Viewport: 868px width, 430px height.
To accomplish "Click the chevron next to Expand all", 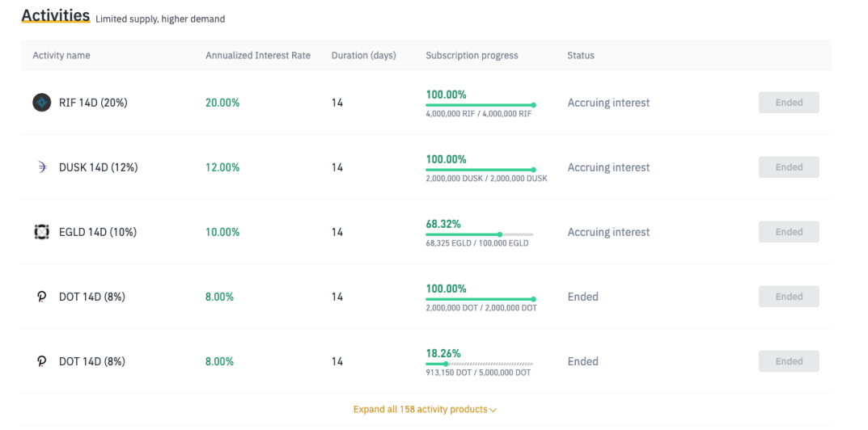I will (x=493, y=410).
